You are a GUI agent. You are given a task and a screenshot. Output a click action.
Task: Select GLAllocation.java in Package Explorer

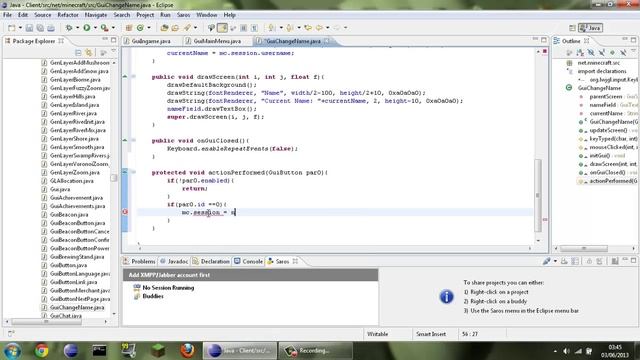pos(72,181)
